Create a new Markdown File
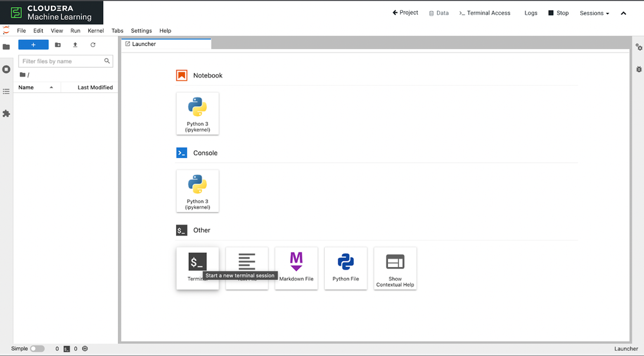Screen dimensions: 644x356 click(296, 268)
